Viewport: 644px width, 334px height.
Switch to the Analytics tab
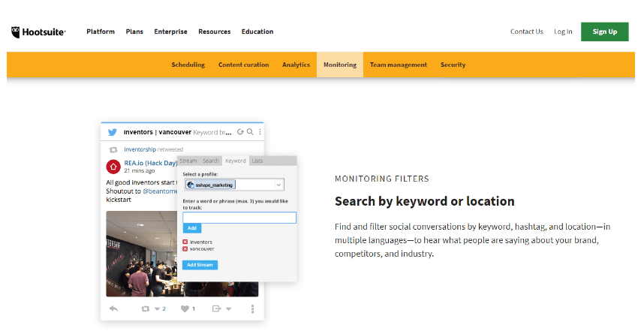296,65
